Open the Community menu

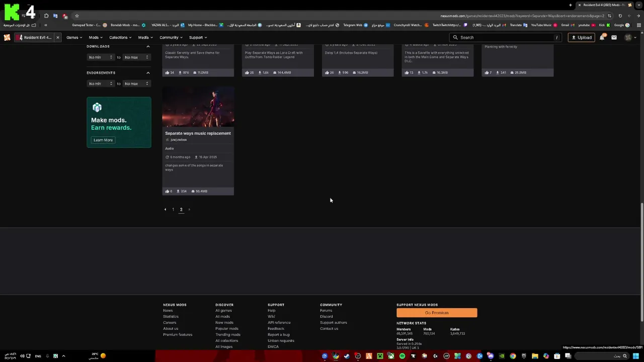(x=171, y=37)
